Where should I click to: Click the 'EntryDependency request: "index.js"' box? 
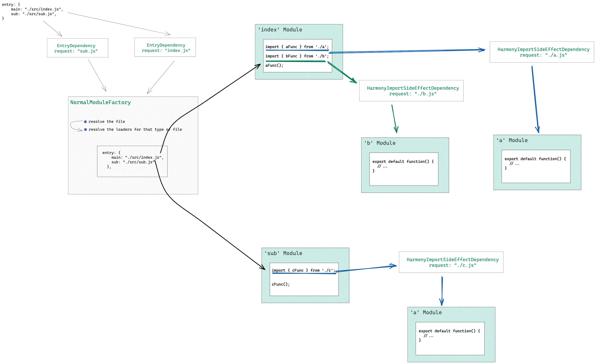pyautogui.click(x=165, y=47)
